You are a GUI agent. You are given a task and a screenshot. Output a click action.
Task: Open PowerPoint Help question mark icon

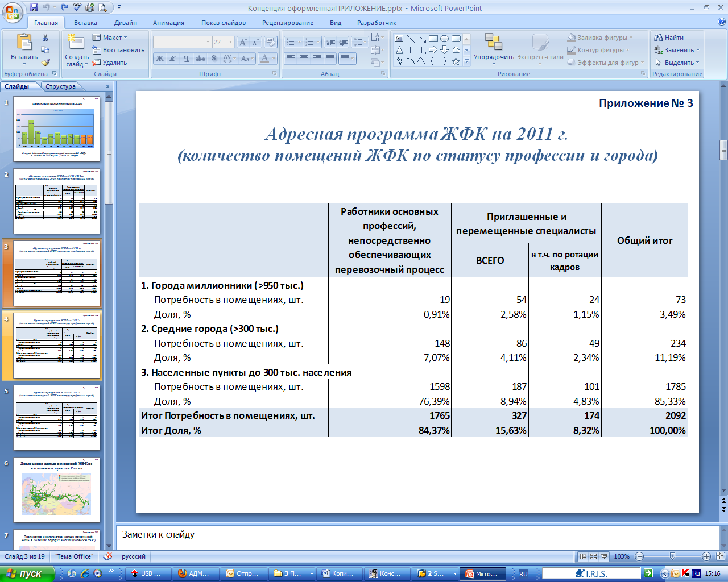click(722, 23)
